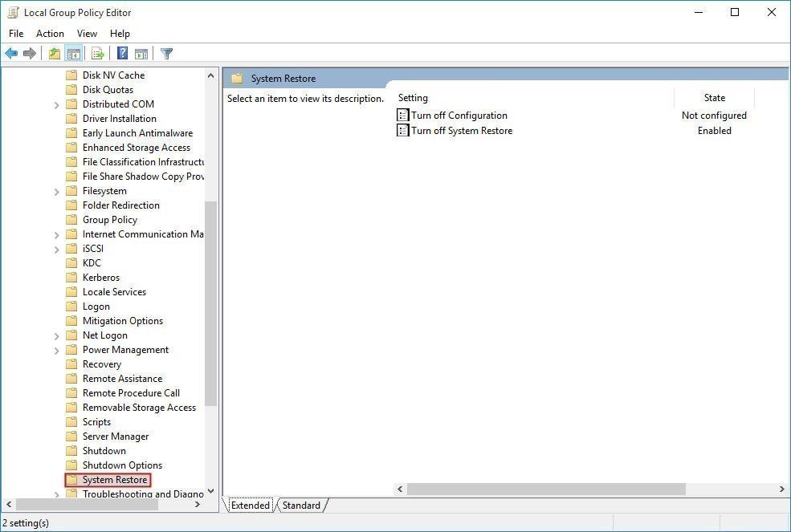Click the Scripts folder icon
This screenshot has width=791, height=532.
71,422
